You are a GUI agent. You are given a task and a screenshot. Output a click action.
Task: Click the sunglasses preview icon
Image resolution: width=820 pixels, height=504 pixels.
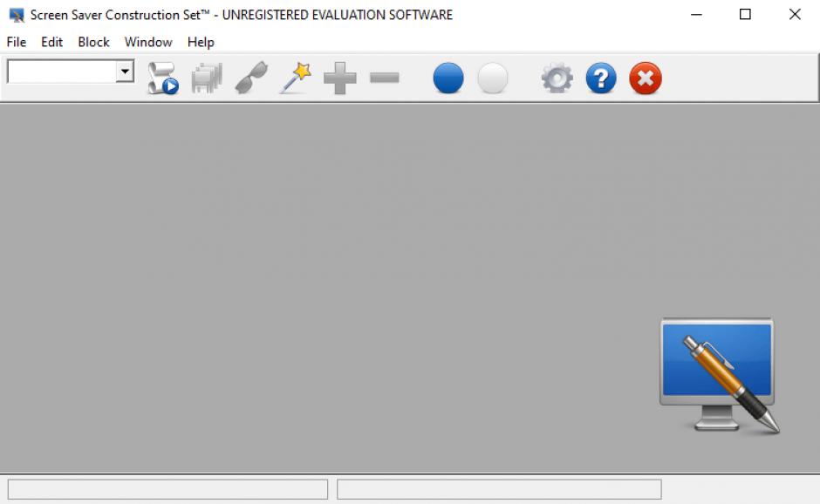tap(251, 78)
